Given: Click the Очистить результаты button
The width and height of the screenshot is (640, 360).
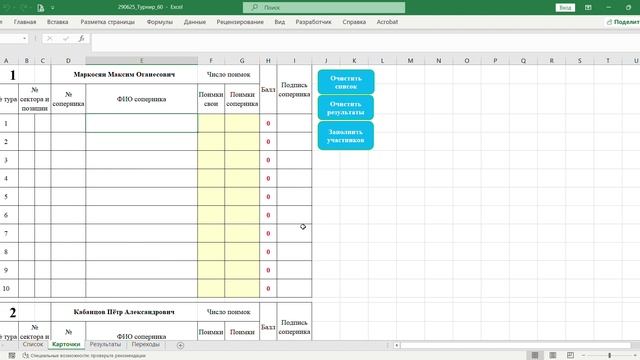Looking at the screenshot, I should 346,108.
